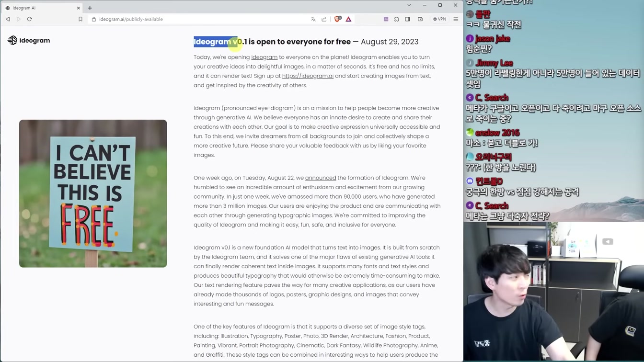Open the 'announced' link

tap(321, 178)
